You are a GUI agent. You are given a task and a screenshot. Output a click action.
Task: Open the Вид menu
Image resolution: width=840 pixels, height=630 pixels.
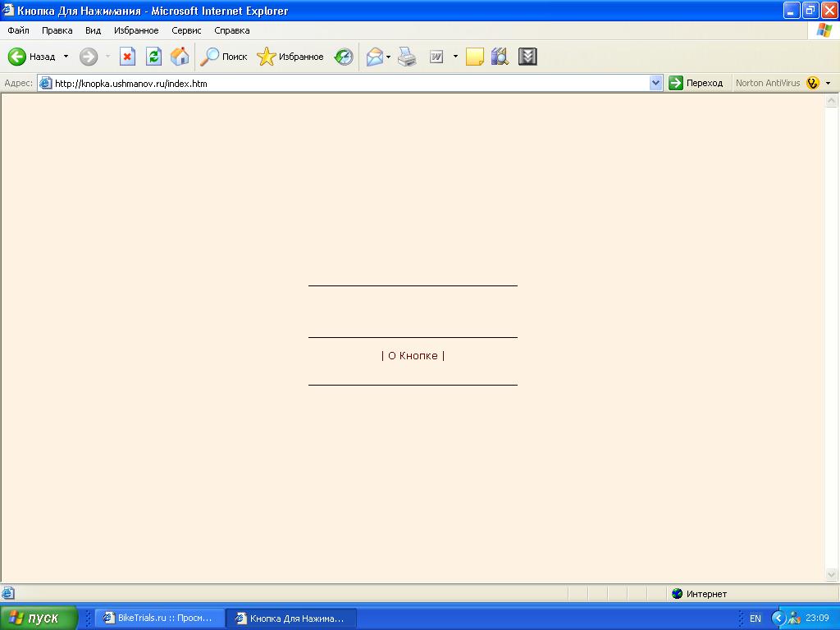click(93, 30)
